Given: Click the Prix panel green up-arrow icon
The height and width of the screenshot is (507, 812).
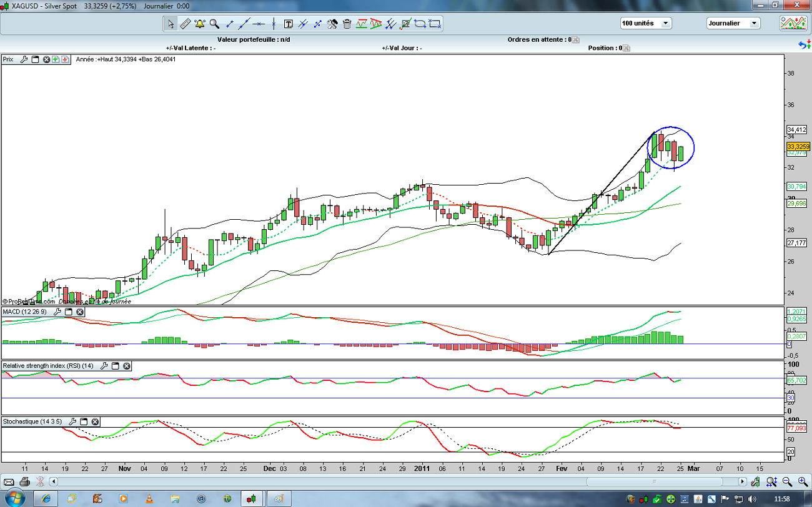Looking at the screenshot, I should pyautogui.click(x=56, y=59).
